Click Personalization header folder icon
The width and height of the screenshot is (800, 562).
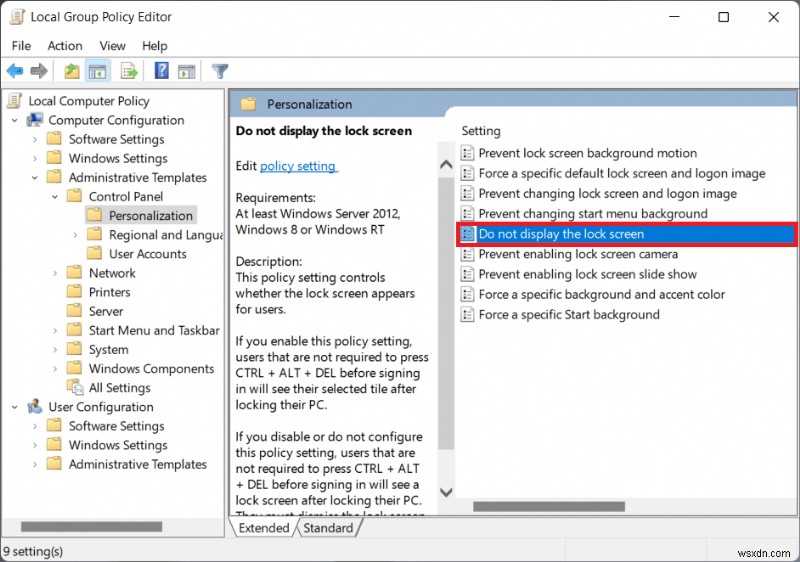(248, 105)
